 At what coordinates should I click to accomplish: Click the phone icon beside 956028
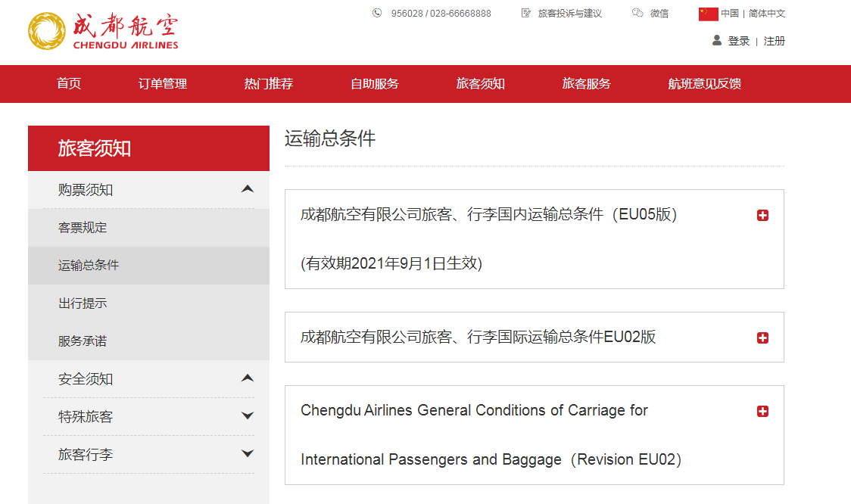point(377,13)
